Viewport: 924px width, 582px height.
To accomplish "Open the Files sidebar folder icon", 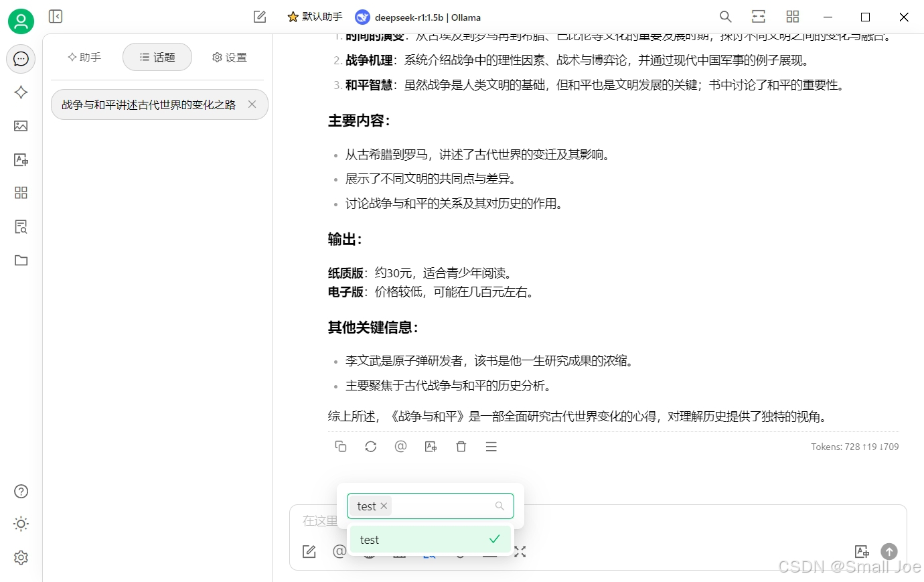I will (x=21, y=260).
